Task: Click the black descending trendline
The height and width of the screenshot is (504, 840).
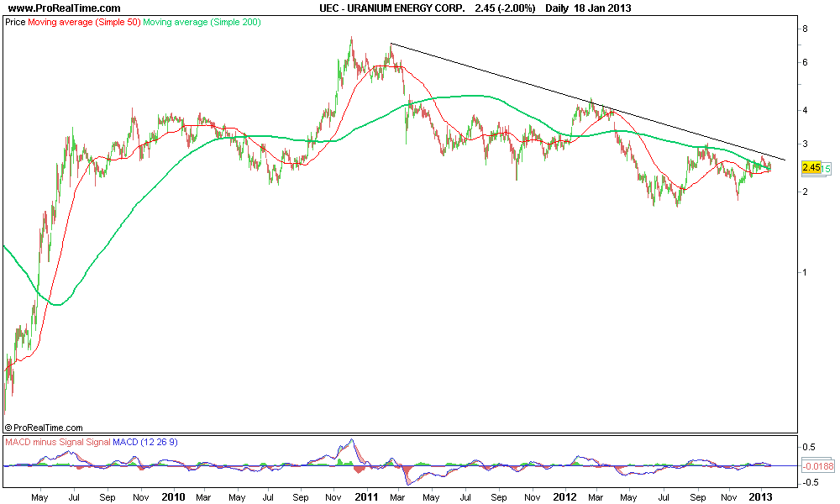Action: 588,102
